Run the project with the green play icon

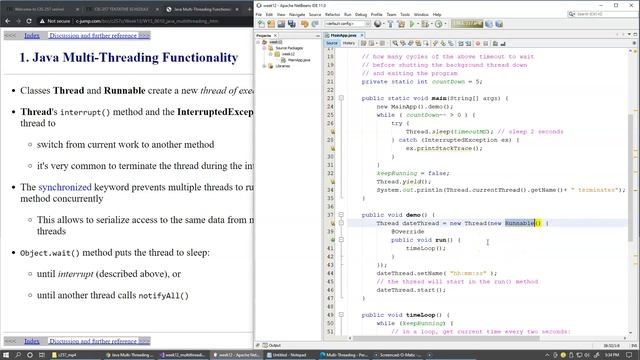coord(412,24)
